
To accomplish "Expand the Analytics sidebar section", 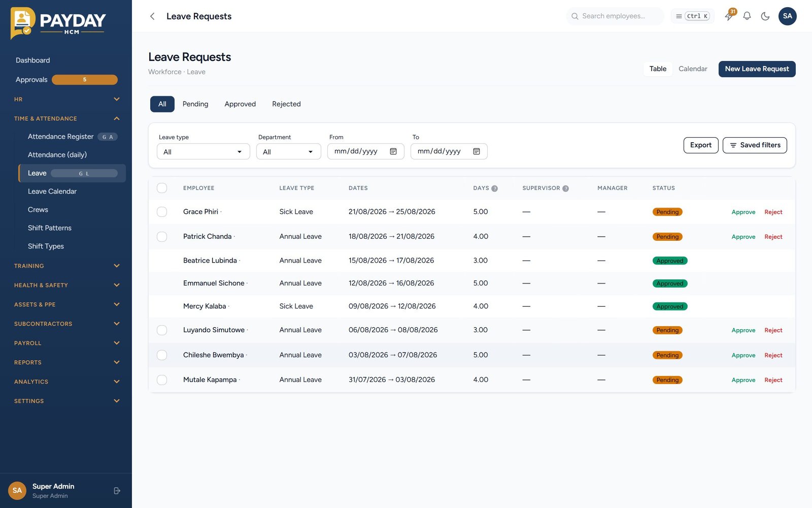I will coord(66,382).
